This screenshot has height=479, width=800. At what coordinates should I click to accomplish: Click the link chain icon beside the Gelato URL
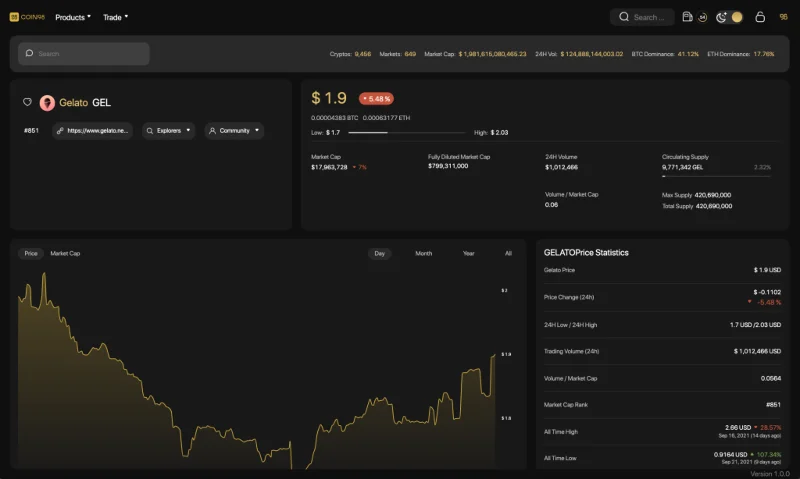(x=60, y=131)
